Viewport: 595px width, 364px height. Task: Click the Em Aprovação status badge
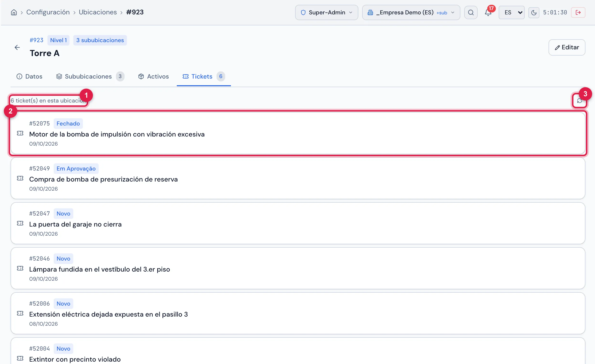(76, 169)
